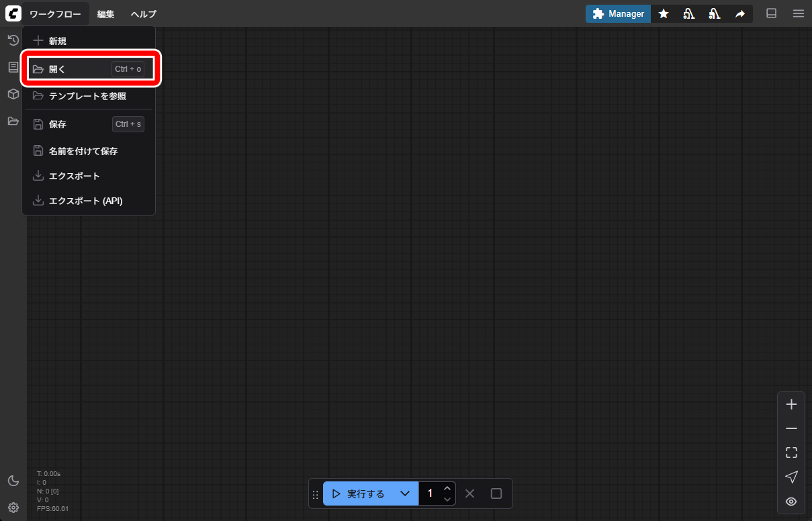Decrease batch count with the down arrow
812x521 pixels.
coord(447,500)
